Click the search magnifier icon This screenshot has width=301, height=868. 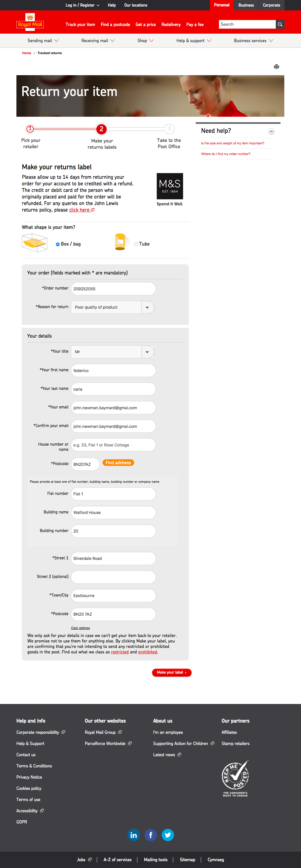pos(280,24)
